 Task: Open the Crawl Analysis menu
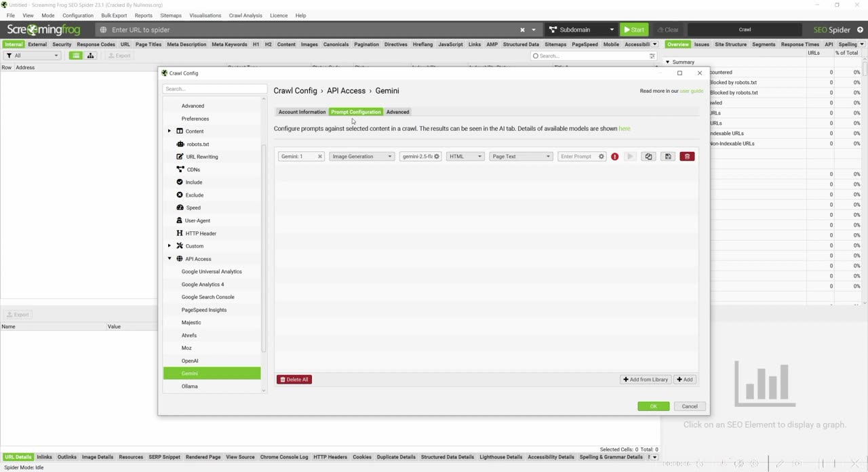click(245, 15)
